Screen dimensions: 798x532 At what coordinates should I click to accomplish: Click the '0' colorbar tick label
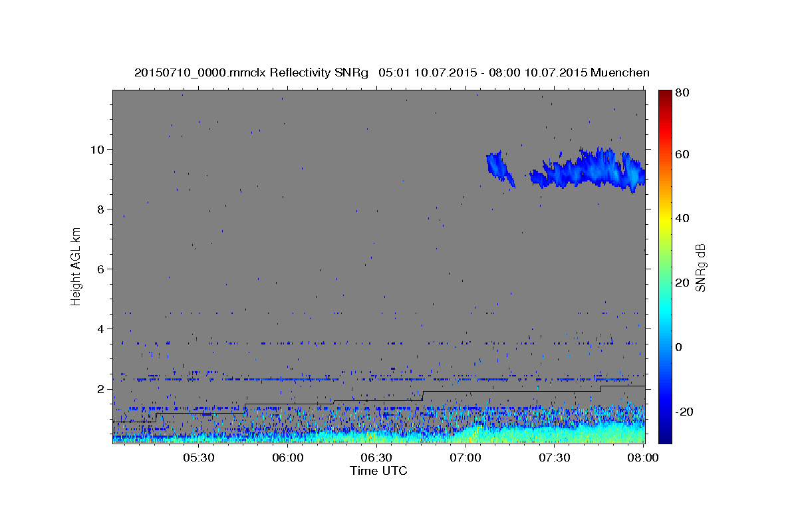pos(680,347)
